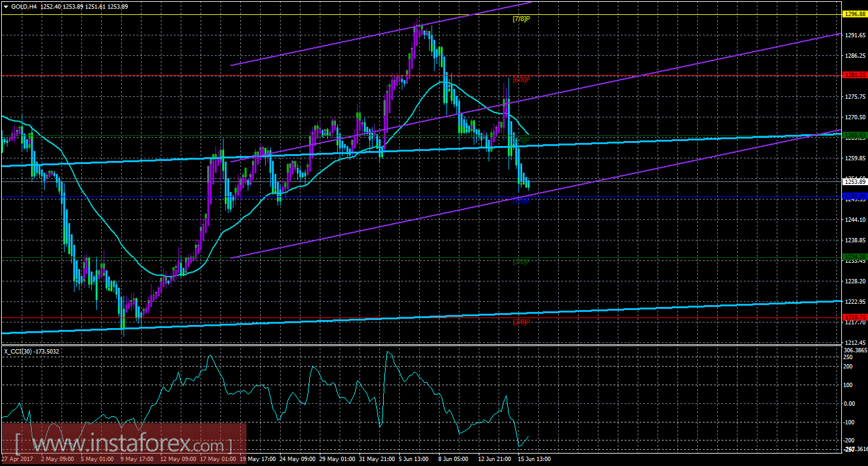This screenshot has width=868, height=466.
Task: Click the 27 Apr 2017 date label
Action: 16,459
